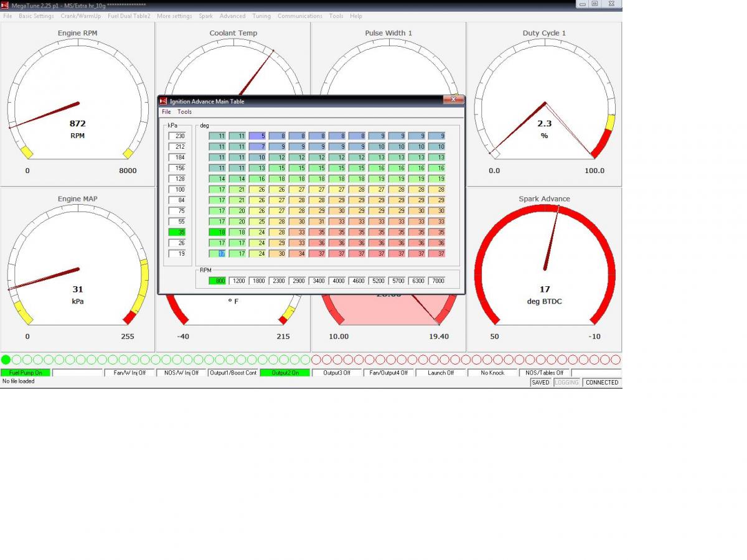Close the Ignition Advance Main Table dialog
The height and width of the screenshot is (560, 747).
(453, 100)
